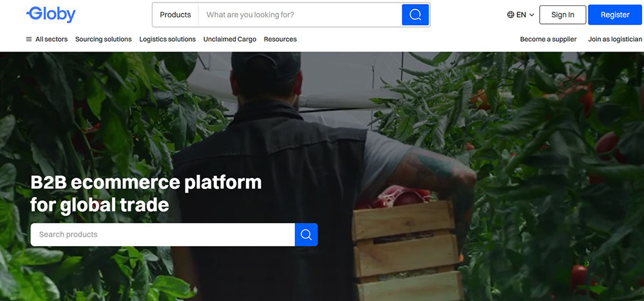Click the Register button
The height and width of the screenshot is (301, 644).
[615, 15]
